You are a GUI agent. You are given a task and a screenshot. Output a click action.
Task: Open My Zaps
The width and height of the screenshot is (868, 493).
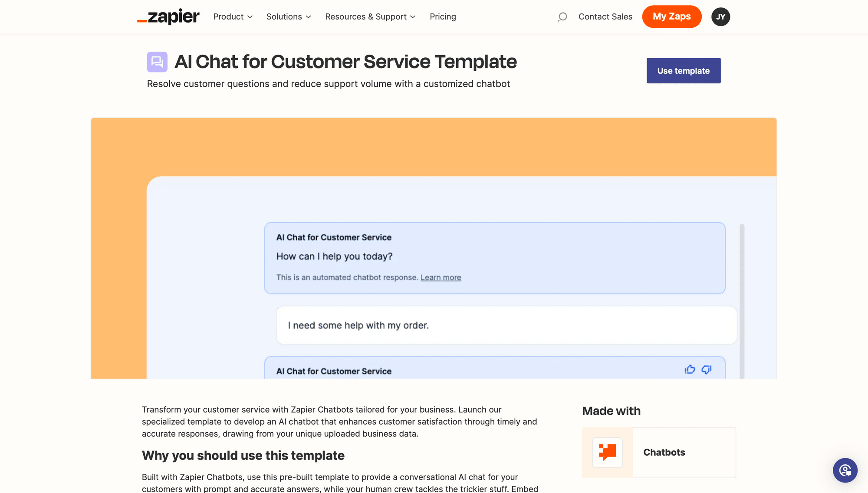671,16
